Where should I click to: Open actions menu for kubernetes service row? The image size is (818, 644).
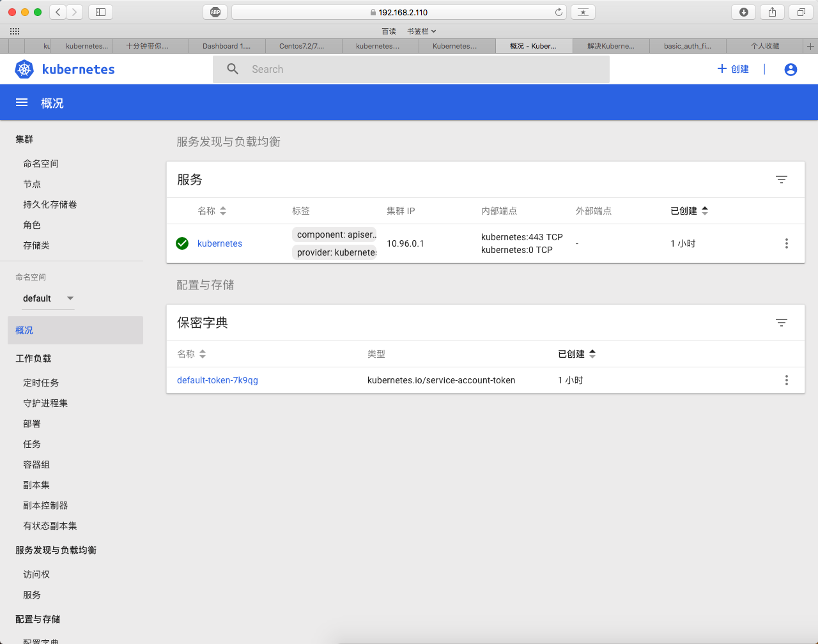coord(786,243)
